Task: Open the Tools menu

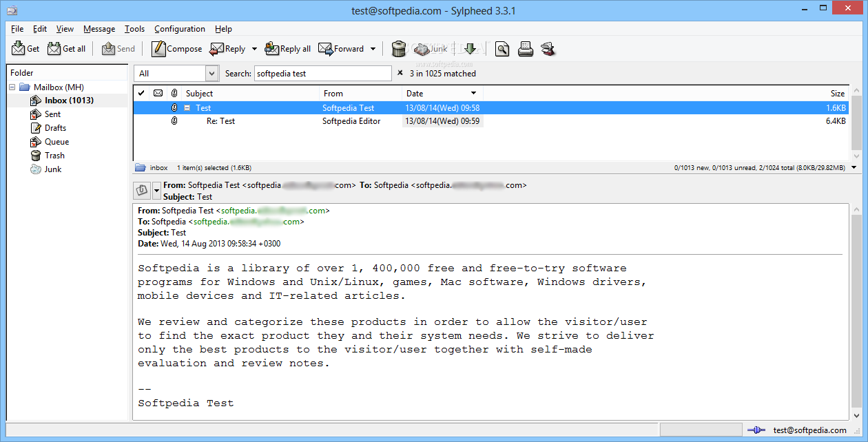Action: [134, 29]
